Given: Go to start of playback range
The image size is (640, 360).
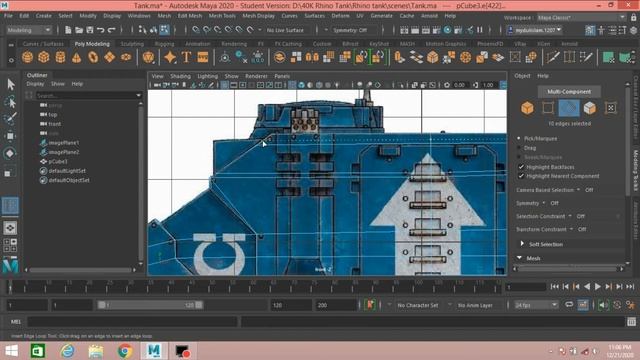Looking at the screenshot, I should click(555, 287).
